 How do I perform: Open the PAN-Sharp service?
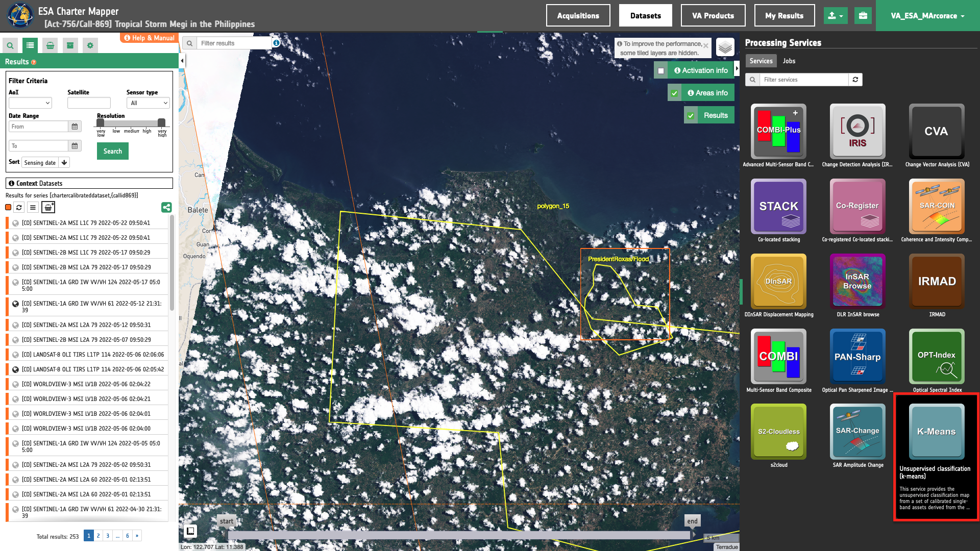coord(857,356)
